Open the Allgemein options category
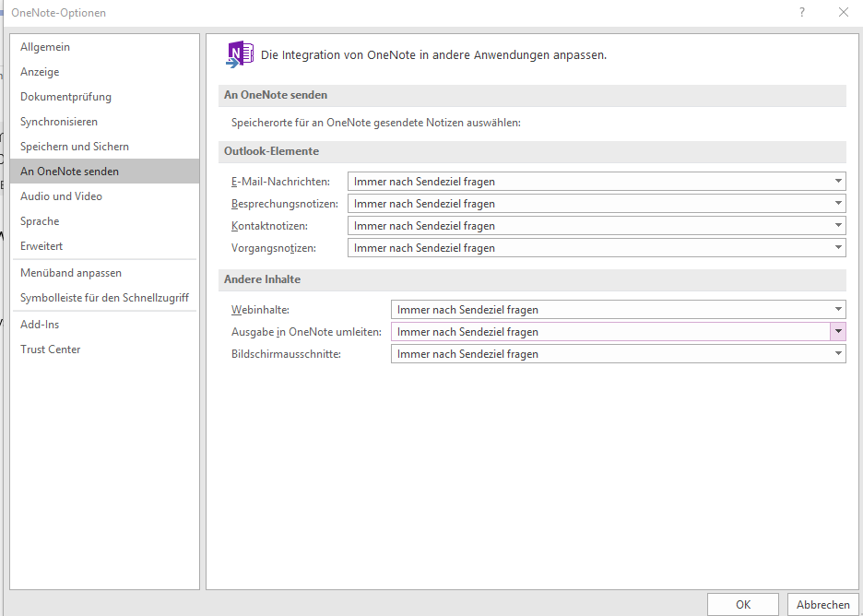 click(104, 47)
